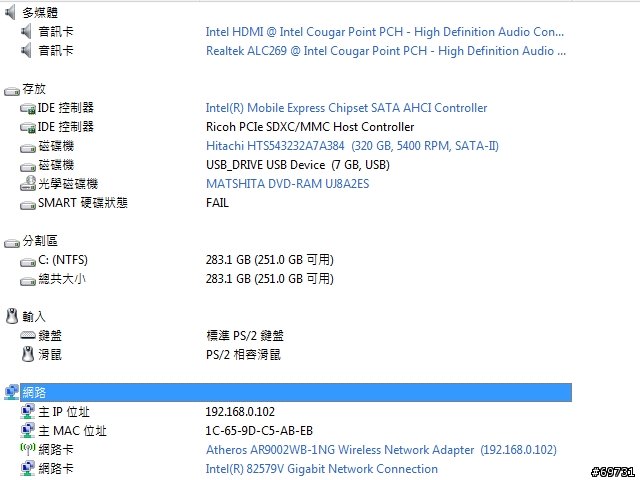Click the drive icon beside 總共大小
Viewport: 640px width, 480px height.
click(x=28, y=281)
